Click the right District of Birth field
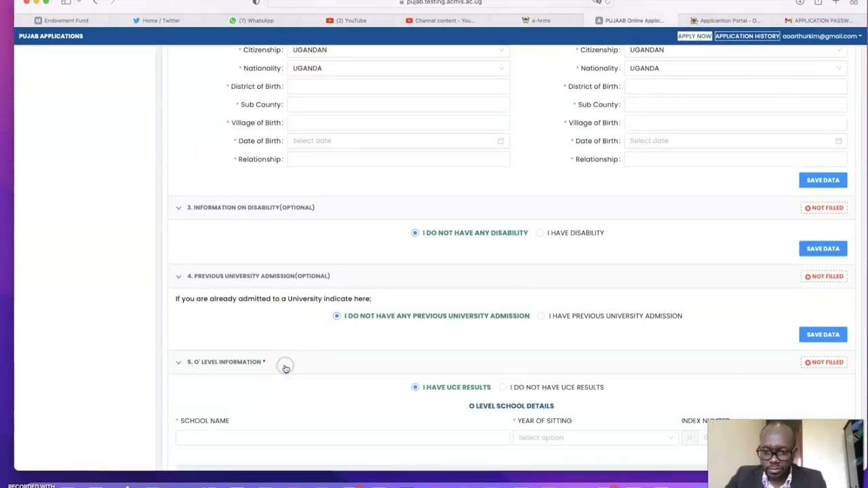This screenshot has height=488, width=868. (x=736, y=86)
